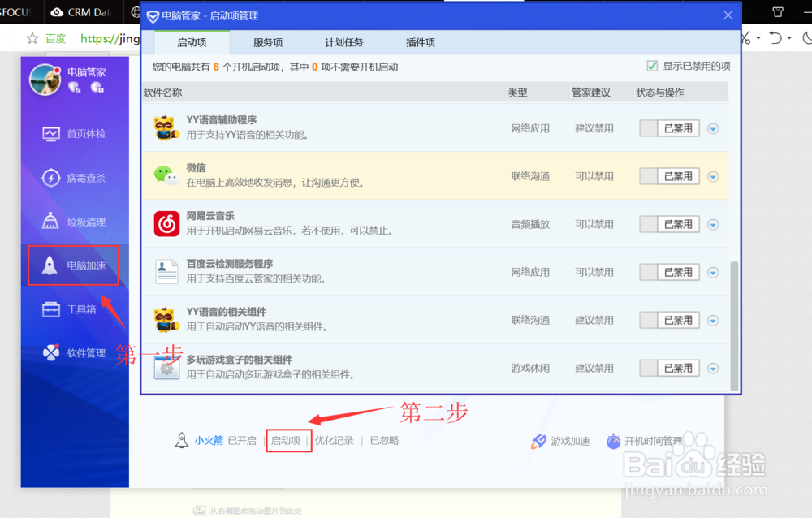Click the startup list vertical scrollbar
Viewport: 812px width, 518px height.
coord(734,326)
